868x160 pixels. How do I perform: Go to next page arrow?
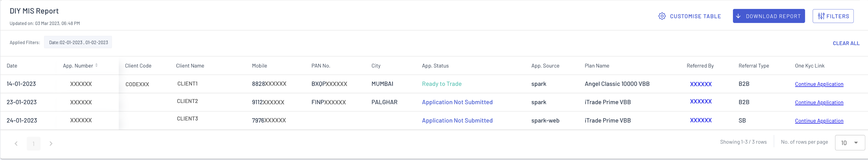(x=51, y=143)
